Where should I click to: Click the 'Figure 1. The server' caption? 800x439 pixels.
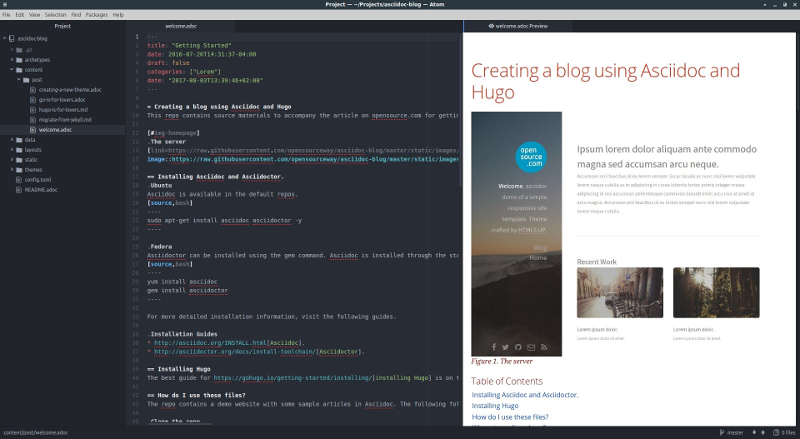502,361
